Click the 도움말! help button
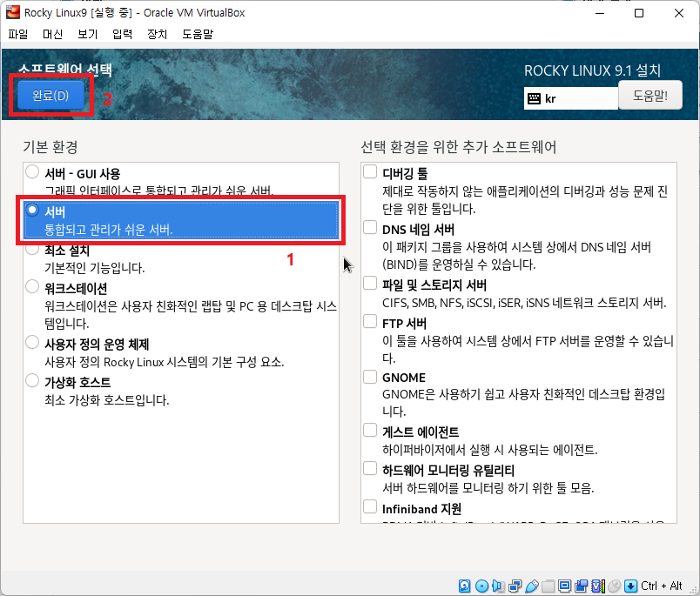The width and height of the screenshot is (700, 596). tap(650, 95)
